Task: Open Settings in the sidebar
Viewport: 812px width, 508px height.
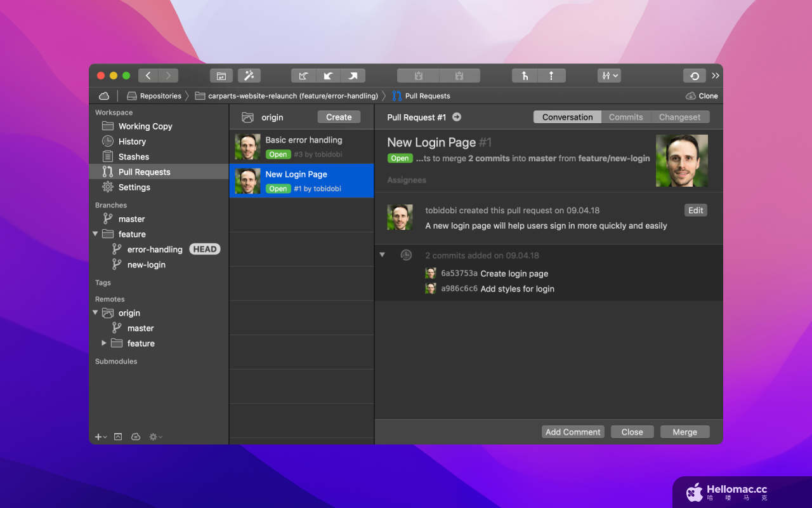Action: [x=159, y=187]
